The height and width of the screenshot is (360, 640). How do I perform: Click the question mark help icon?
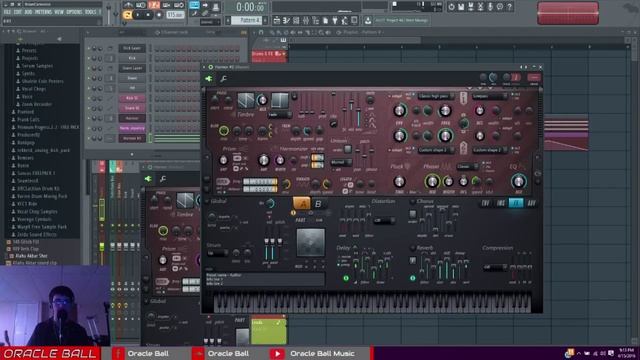(509, 7)
